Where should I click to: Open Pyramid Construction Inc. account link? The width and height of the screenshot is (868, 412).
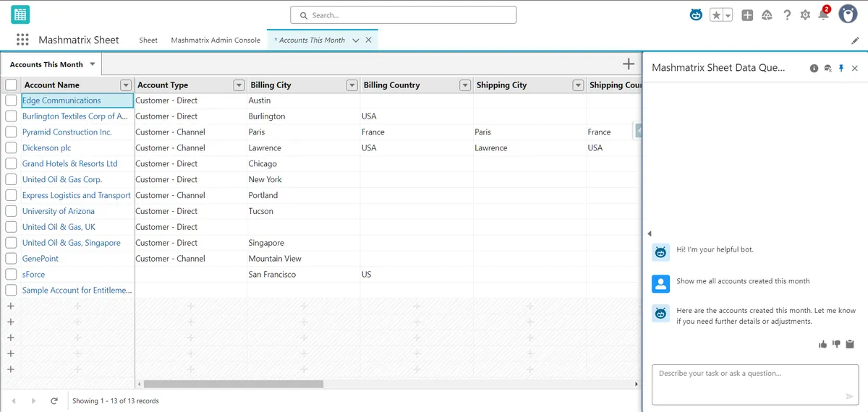[67, 132]
